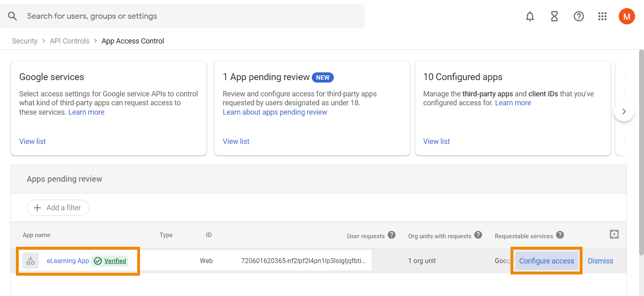Click the account avatar M
This screenshot has width=644, height=296.
tap(626, 16)
